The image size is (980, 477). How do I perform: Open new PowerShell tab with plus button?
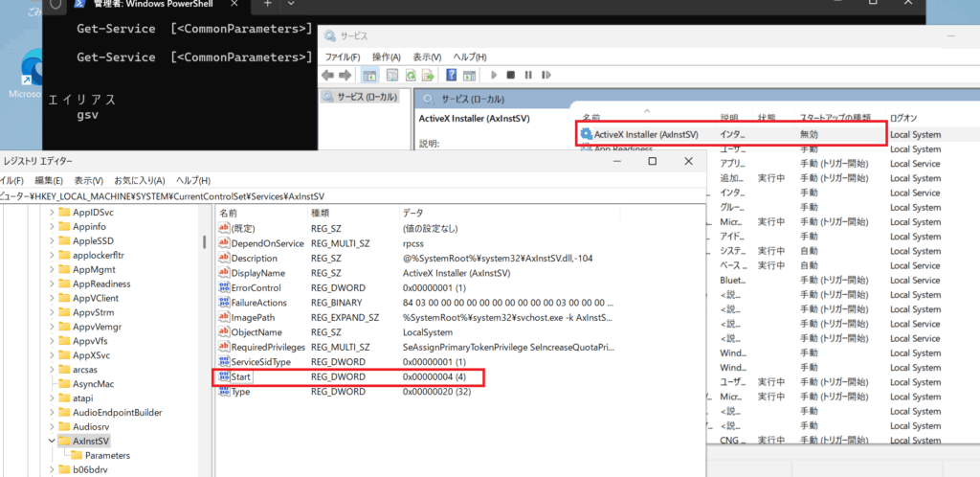click(268, 5)
